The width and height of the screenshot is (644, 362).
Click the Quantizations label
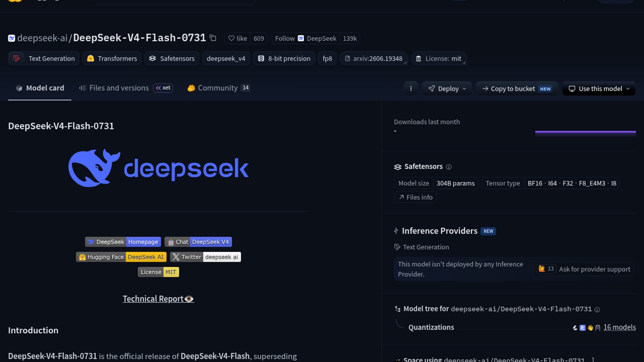coord(431,327)
